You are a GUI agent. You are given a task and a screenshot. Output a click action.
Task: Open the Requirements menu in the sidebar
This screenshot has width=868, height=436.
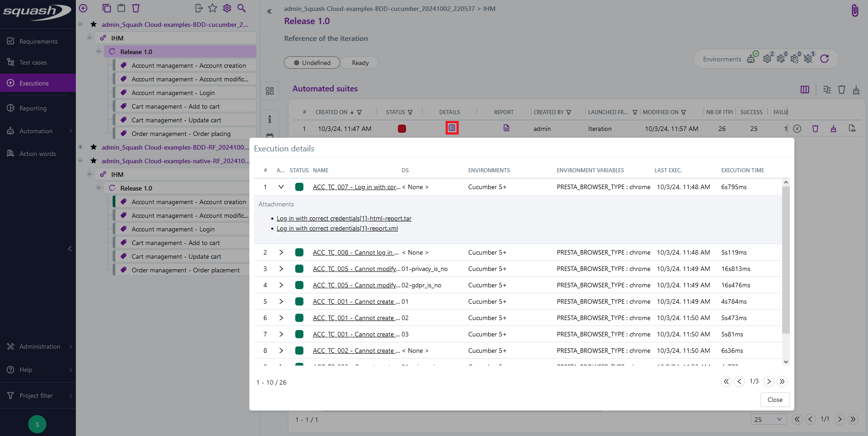tap(38, 41)
